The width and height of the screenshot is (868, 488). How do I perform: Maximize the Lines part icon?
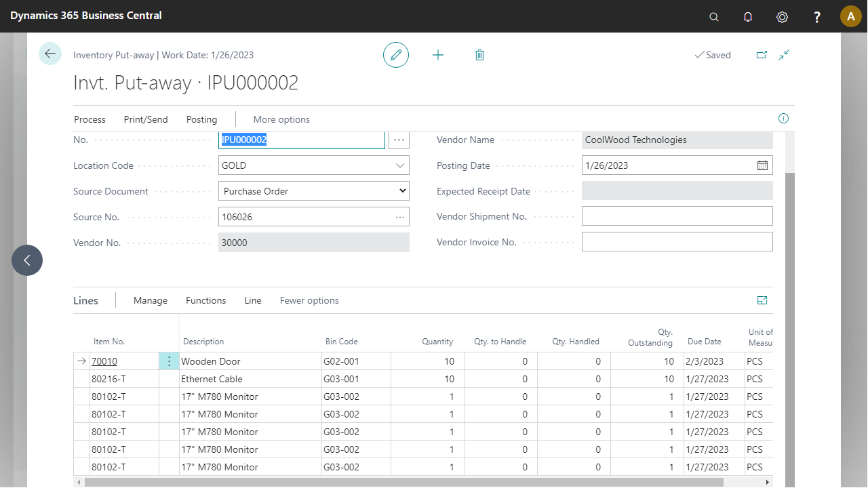click(762, 300)
